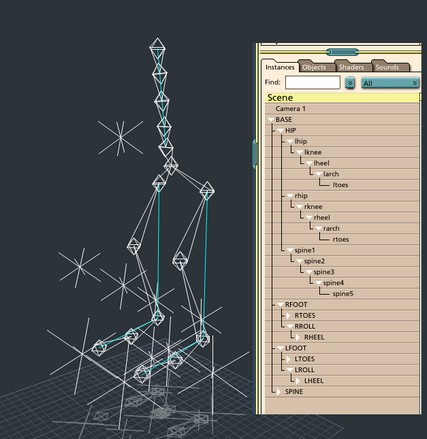Collapse the HIP hierarchy triangle
The image size is (427, 439).
click(x=280, y=131)
